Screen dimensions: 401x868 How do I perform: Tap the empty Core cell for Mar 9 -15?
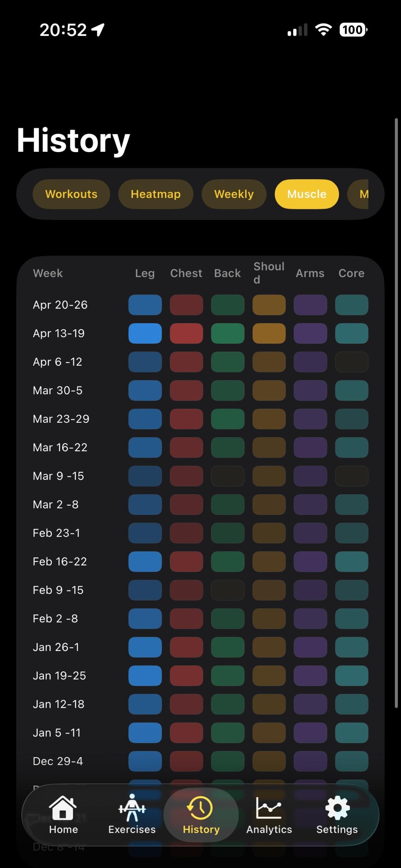352,476
